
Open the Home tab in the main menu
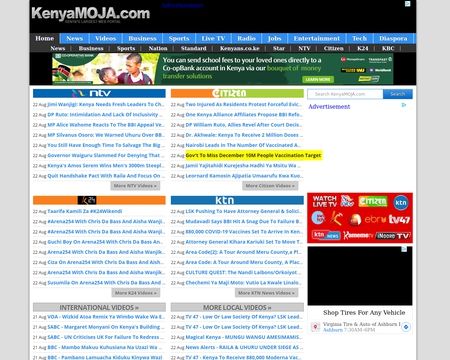(45, 38)
